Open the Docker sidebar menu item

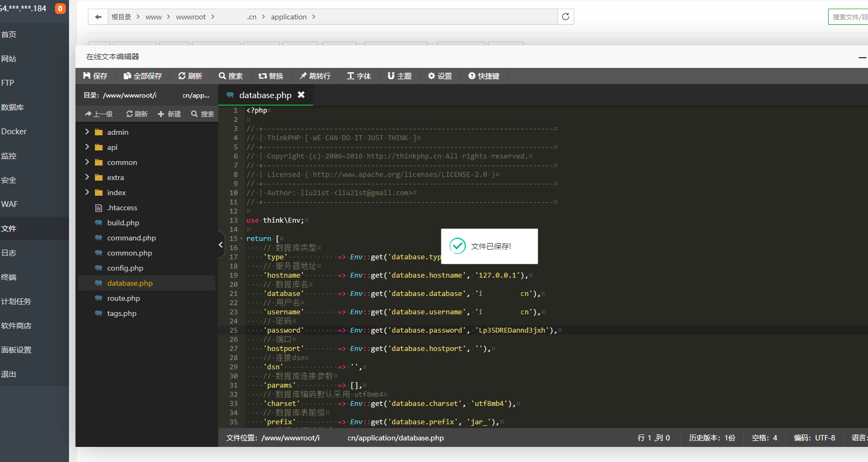click(14, 132)
